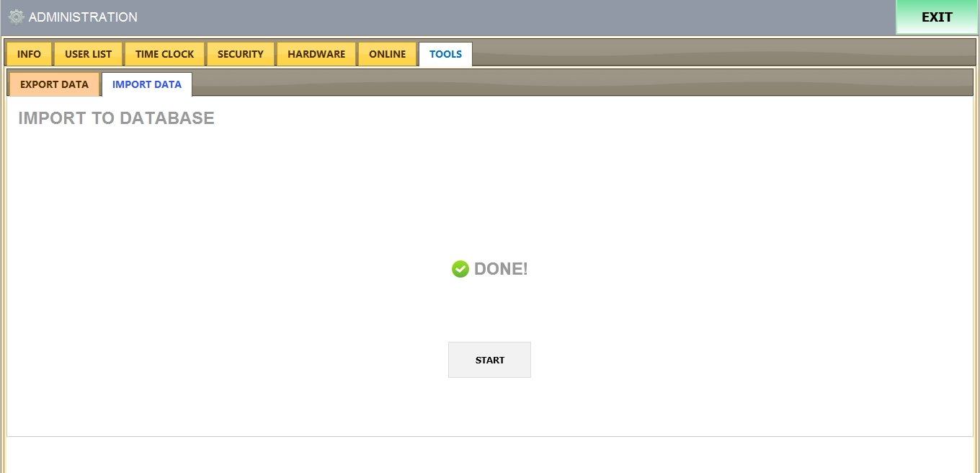The height and width of the screenshot is (473, 980).
Task: Click the ADMINISTRATION title text
Action: pos(83,17)
